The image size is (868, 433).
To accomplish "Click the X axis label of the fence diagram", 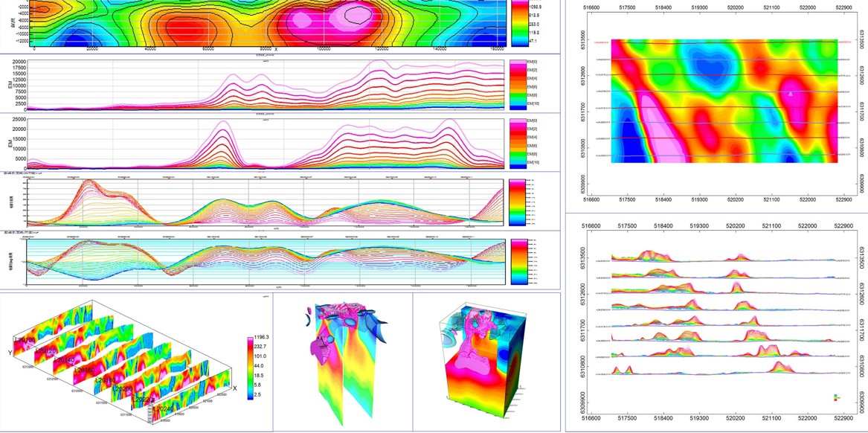I will click(234, 388).
